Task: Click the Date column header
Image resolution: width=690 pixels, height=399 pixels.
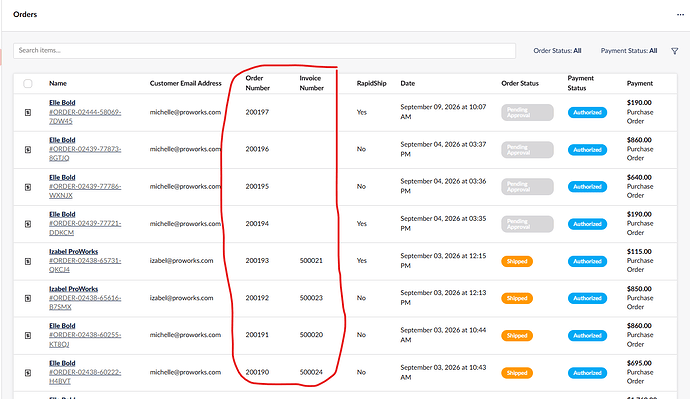Action: pos(407,83)
